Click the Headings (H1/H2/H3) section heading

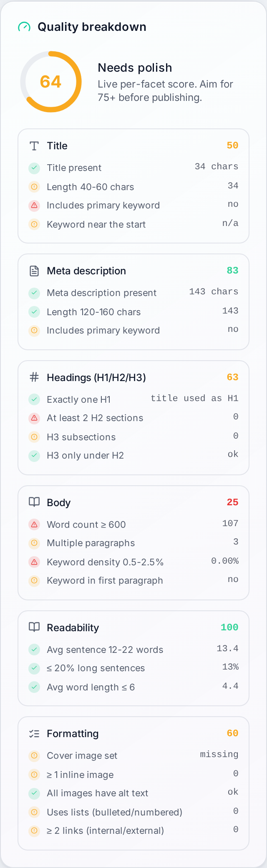(96, 378)
